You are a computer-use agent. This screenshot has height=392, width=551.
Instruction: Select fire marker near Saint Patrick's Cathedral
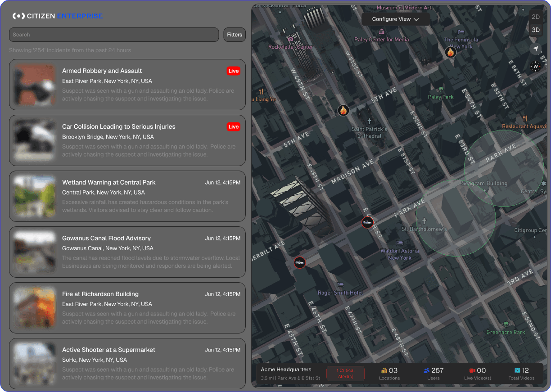coord(343,110)
